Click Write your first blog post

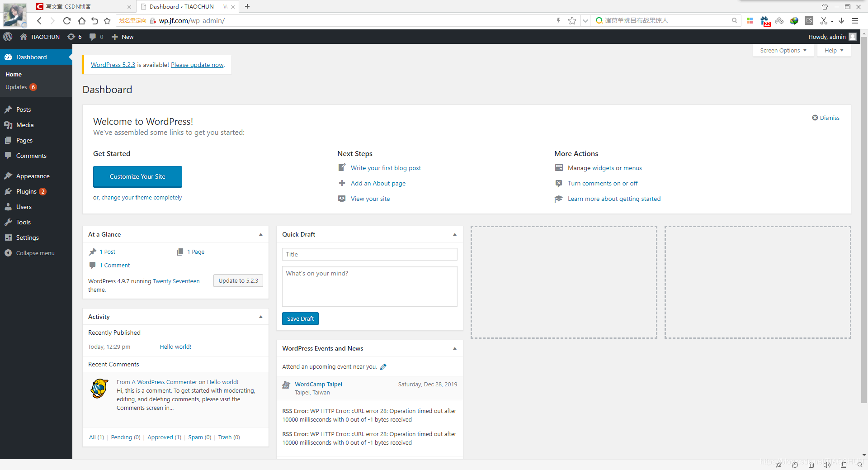386,168
